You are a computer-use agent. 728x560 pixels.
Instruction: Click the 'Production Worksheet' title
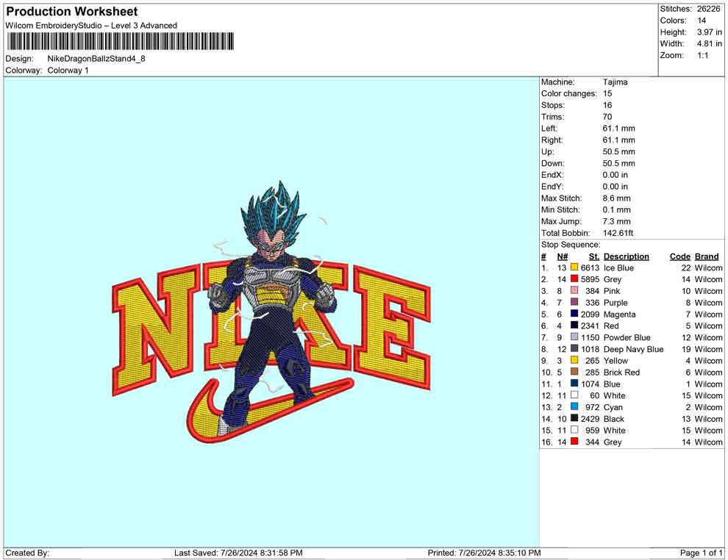click(x=72, y=12)
